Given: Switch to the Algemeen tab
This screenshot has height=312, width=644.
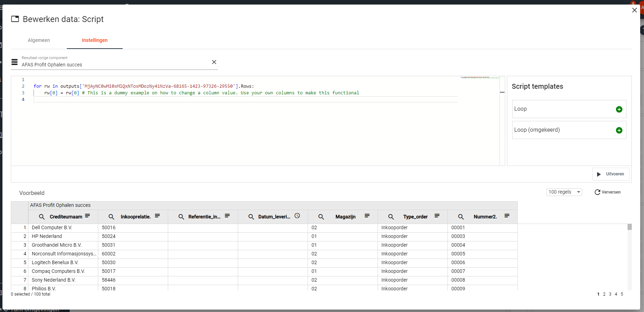Looking at the screenshot, I should tap(39, 40).
